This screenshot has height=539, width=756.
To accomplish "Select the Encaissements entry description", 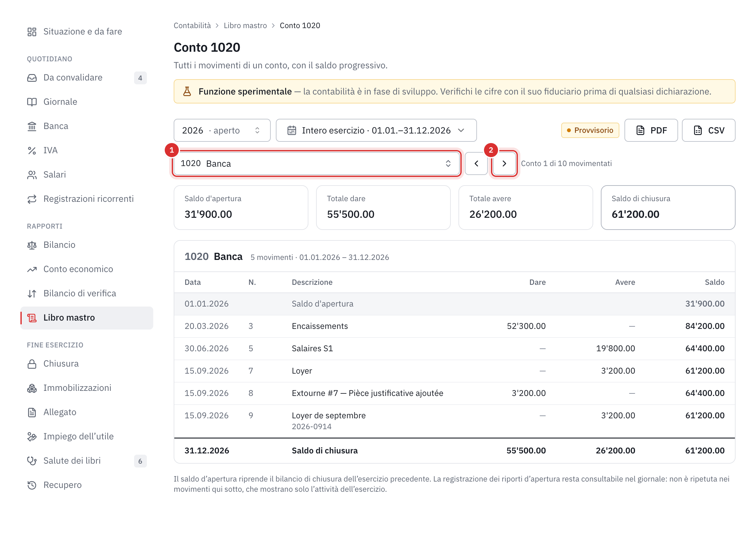I will 320,326.
